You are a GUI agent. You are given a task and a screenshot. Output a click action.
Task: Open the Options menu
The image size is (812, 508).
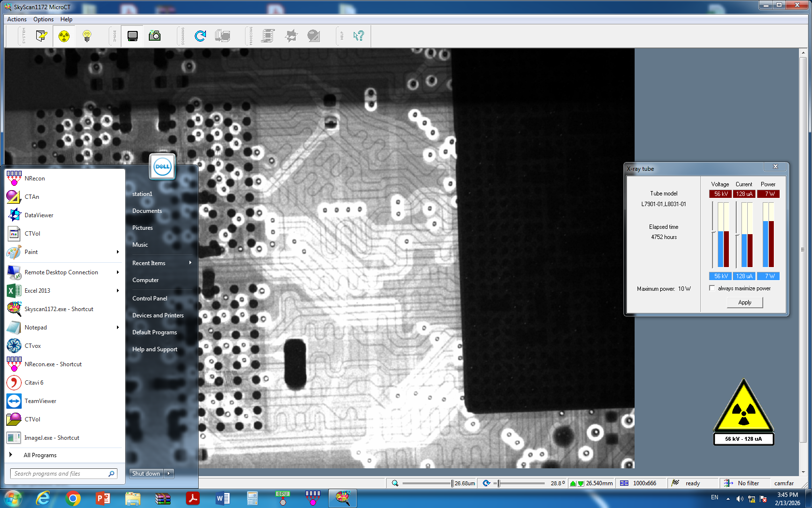point(43,19)
